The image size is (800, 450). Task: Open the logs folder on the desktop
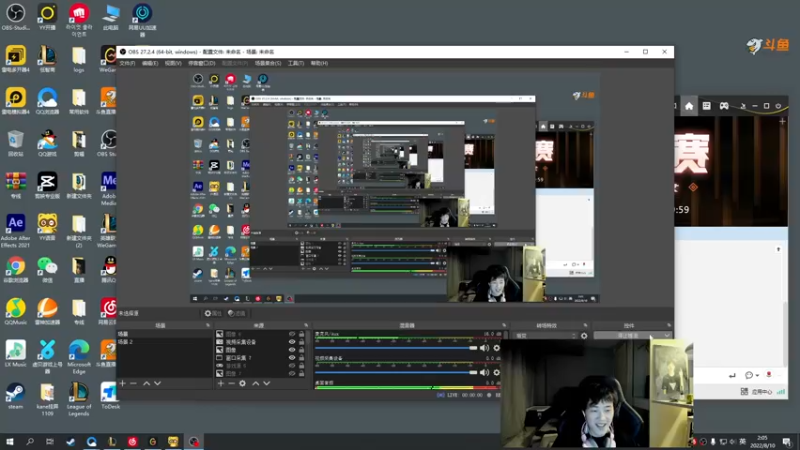coord(79,59)
